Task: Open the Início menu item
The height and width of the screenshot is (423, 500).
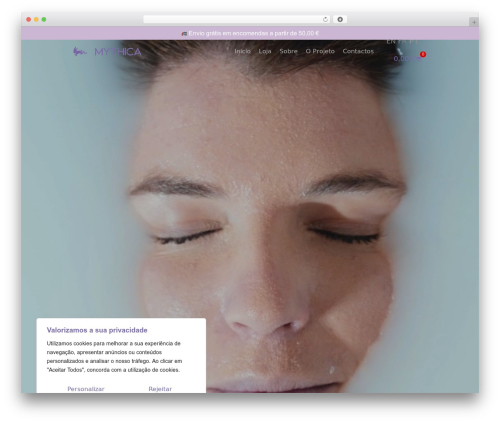Action: (242, 51)
